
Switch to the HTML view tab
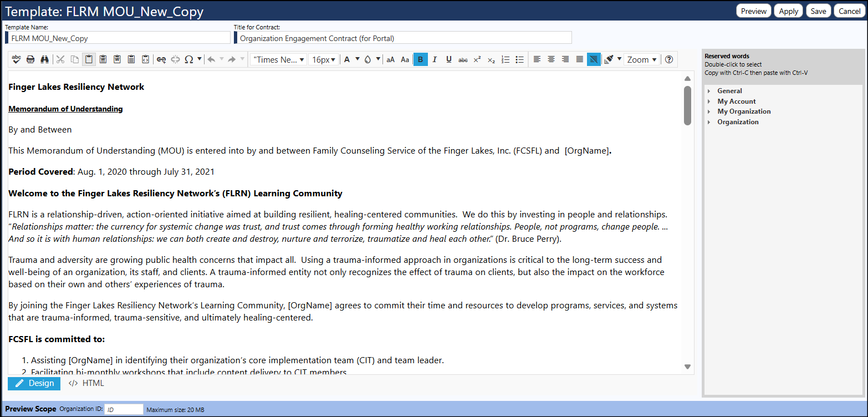pyautogui.click(x=86, y=383)
